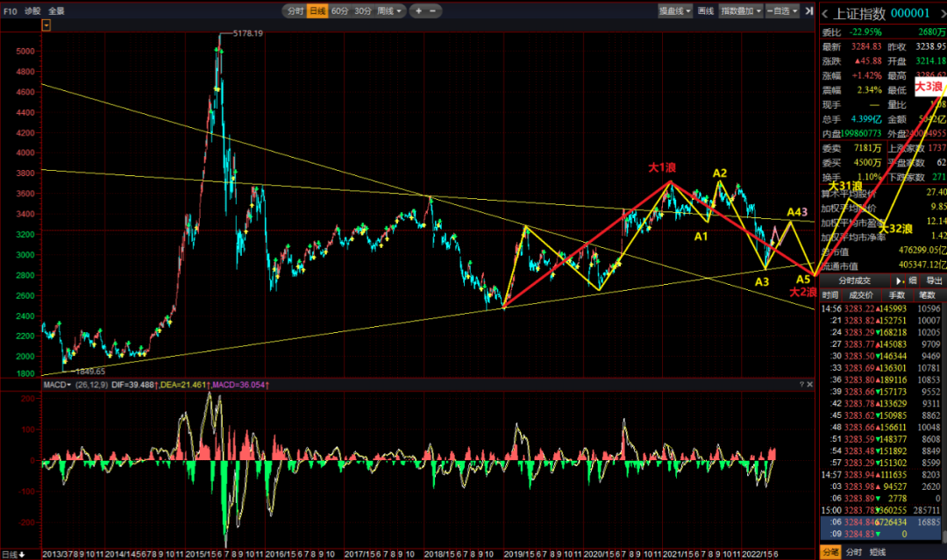This screenshot has width=947, height=560.
Task: Expand the 周线 period dropdown
Action: coord(390,11)
